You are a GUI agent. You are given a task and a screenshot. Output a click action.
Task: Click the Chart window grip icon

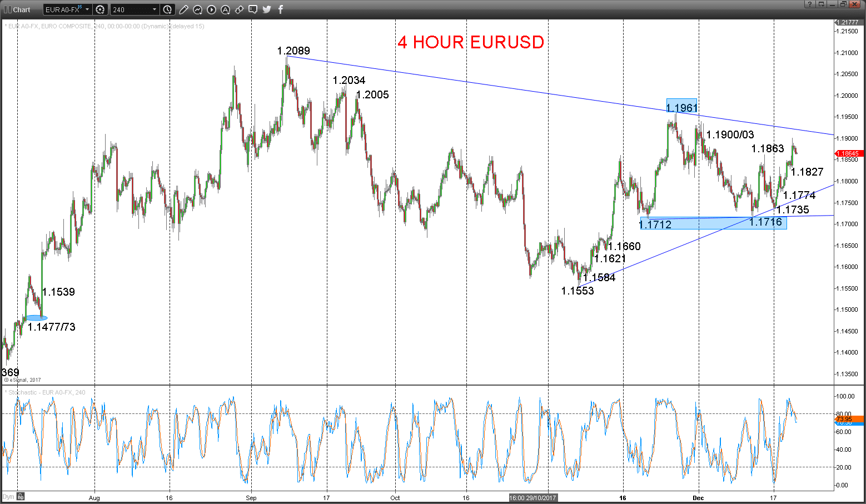click(x=7, y=9)
